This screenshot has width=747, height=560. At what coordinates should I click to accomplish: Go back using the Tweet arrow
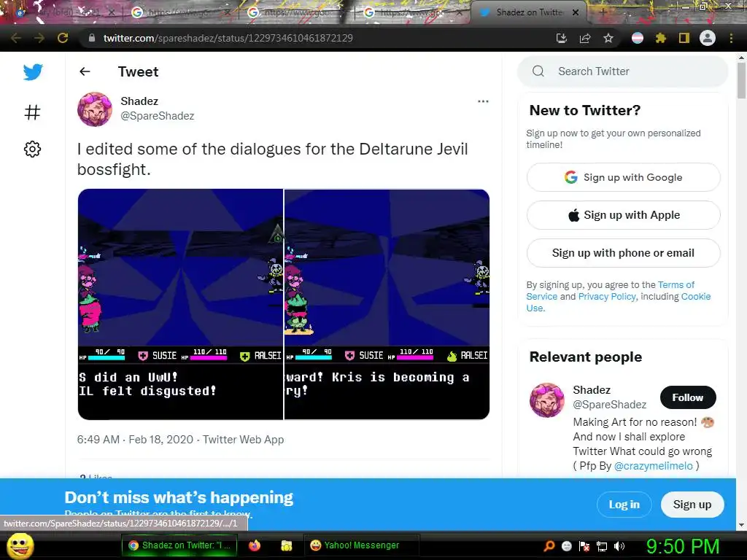coord(85,71)
